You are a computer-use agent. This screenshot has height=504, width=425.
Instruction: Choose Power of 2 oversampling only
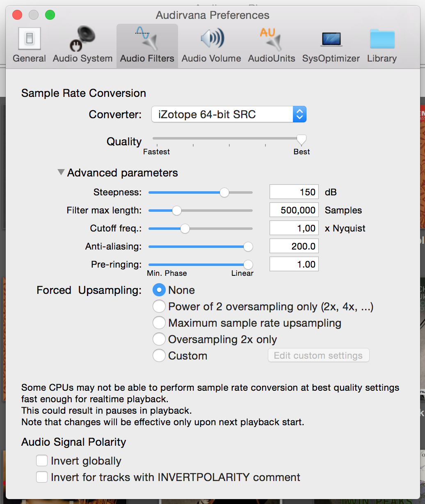coord(159,307)
